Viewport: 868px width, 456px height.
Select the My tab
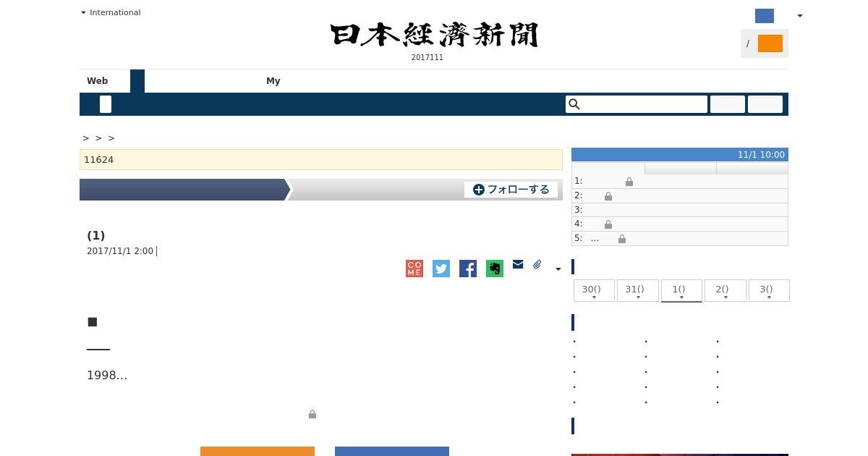273,81
